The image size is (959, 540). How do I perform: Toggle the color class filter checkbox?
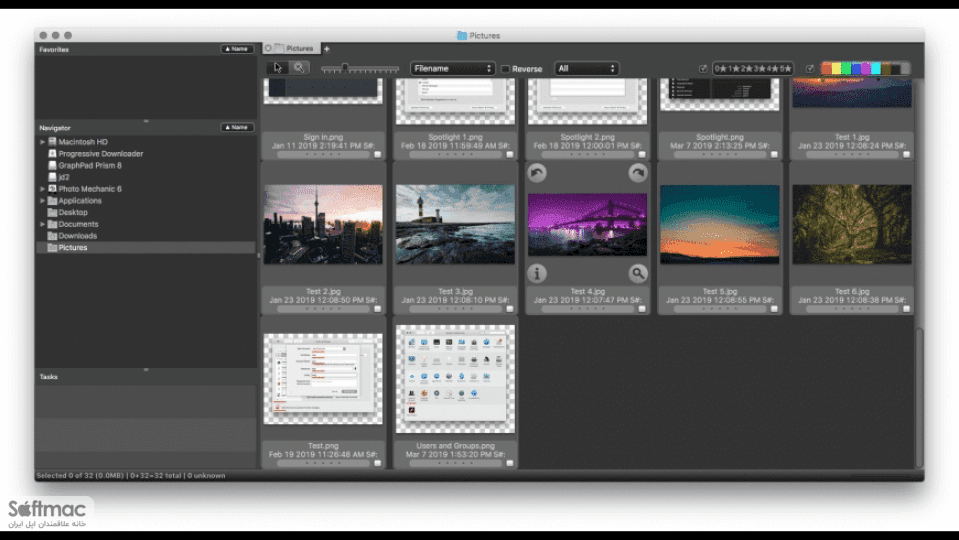(810, 68)
